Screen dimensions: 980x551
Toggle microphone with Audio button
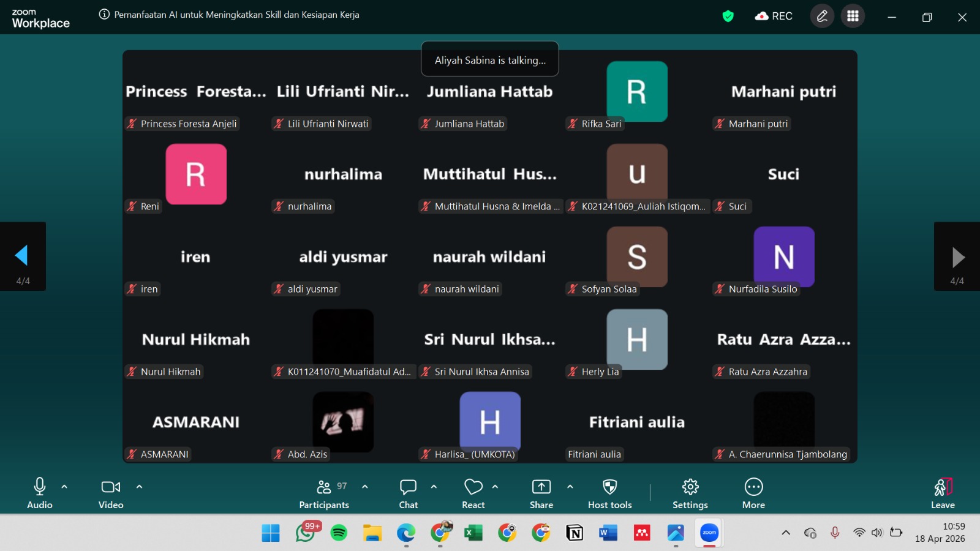[40, 493]
